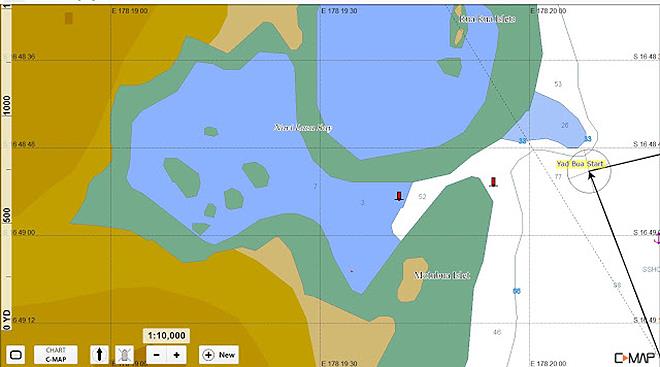Click the small dark marker at top-left chart
This screenshot has height=367, width=660.
(x=69, y=18)
